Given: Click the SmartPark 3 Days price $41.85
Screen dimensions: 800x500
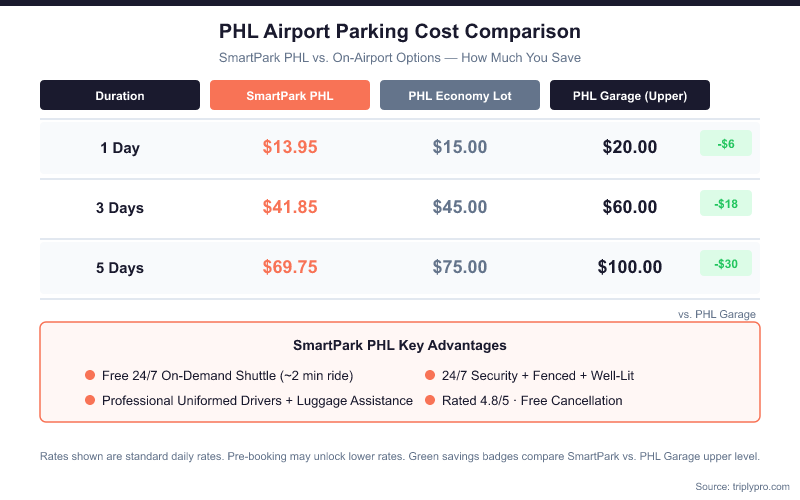Looking at the screenshot, I should (x=290, y=207).
